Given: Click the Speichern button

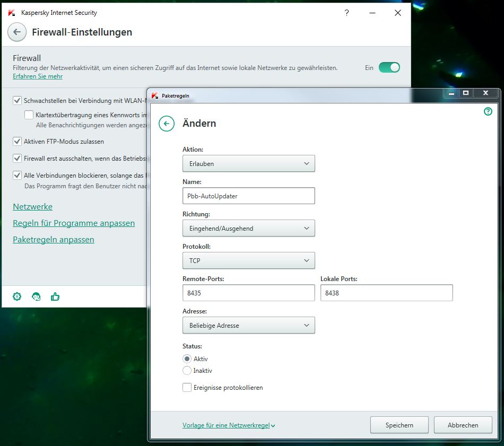Looking at the screenshot, I should pos(399,425).
